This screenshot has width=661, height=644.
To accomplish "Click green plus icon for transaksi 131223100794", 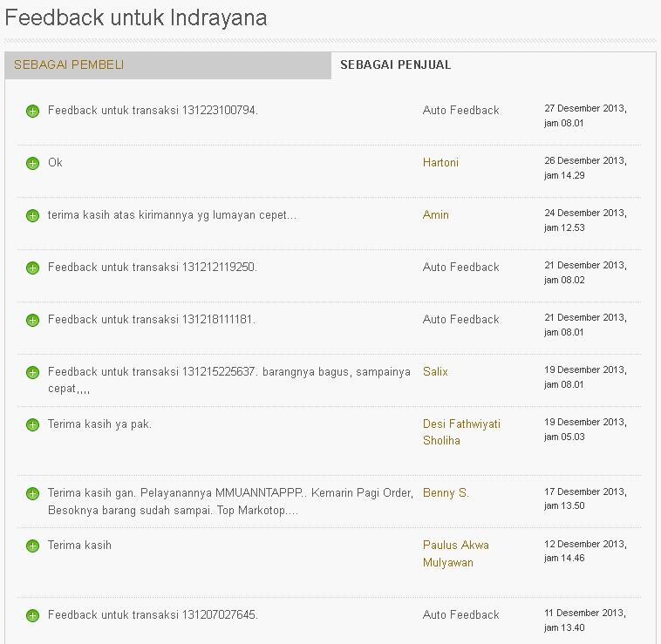I will tap(32, 112).
